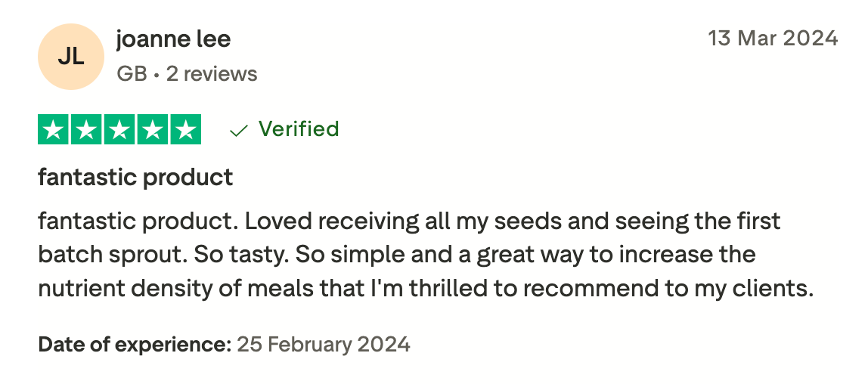Click the second green rating star
868x384 pixels.
[87, 130]
